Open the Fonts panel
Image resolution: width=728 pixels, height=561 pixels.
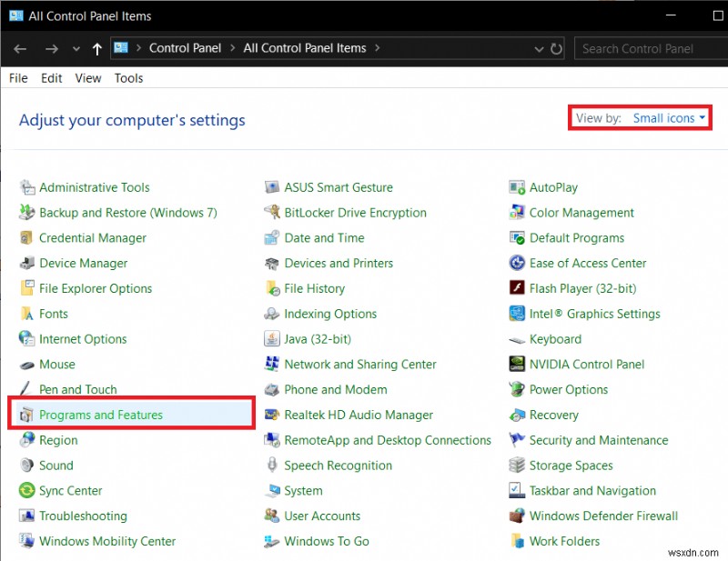(53, 314)
